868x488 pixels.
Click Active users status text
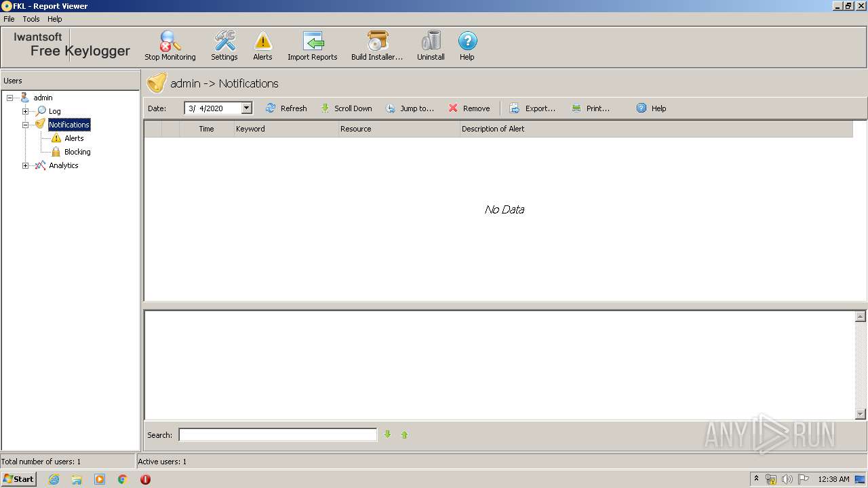click(x=162, y=462)
